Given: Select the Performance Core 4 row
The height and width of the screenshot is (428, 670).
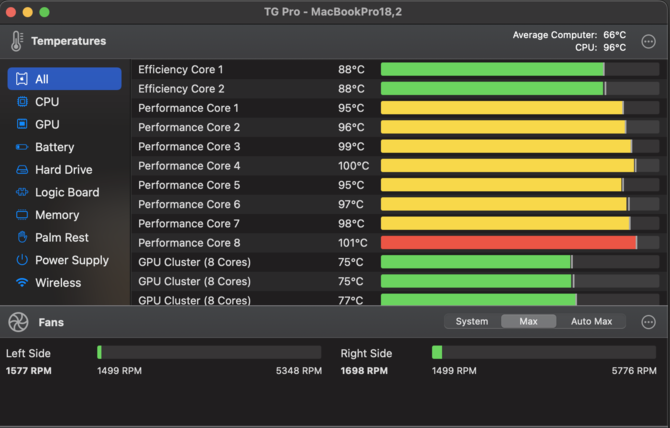Looking at the screenshot, I should coord(399,165).
